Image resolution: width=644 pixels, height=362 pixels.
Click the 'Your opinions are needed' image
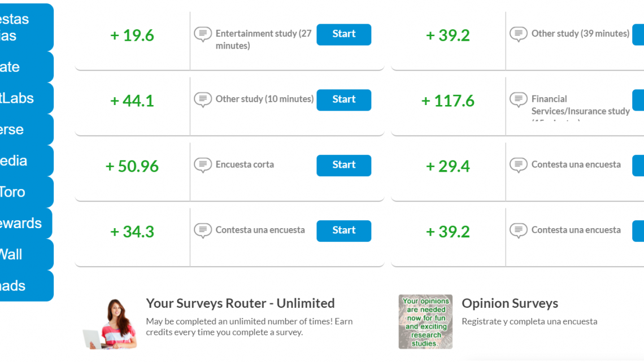click(x=425, y=322)
